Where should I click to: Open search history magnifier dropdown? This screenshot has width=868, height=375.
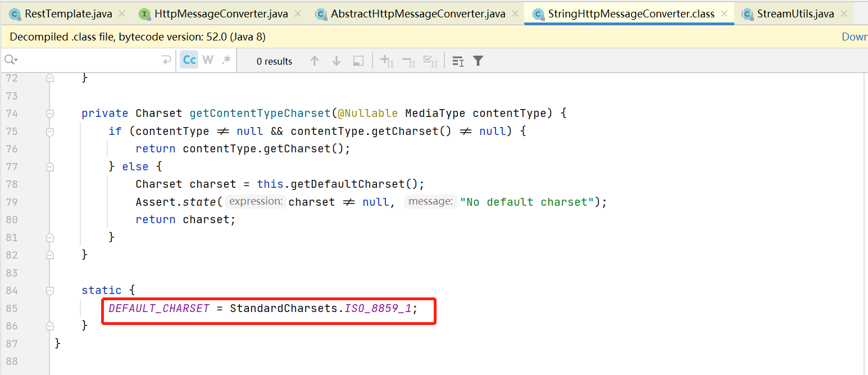click(11, 60)
